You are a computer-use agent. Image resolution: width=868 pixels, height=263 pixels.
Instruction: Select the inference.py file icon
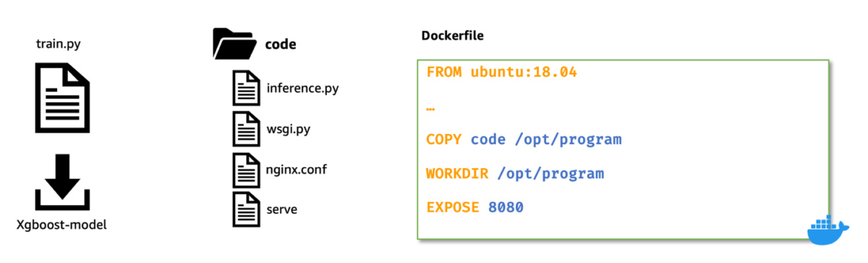pos(247,88)
